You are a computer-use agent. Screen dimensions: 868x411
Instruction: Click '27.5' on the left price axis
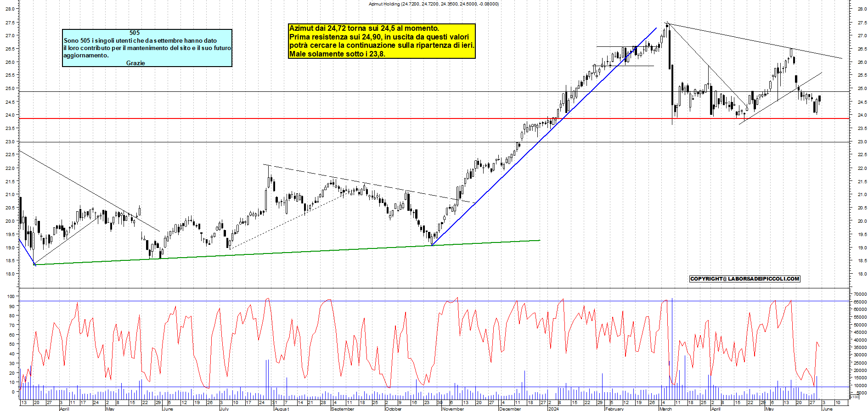[x=10, y=23]
